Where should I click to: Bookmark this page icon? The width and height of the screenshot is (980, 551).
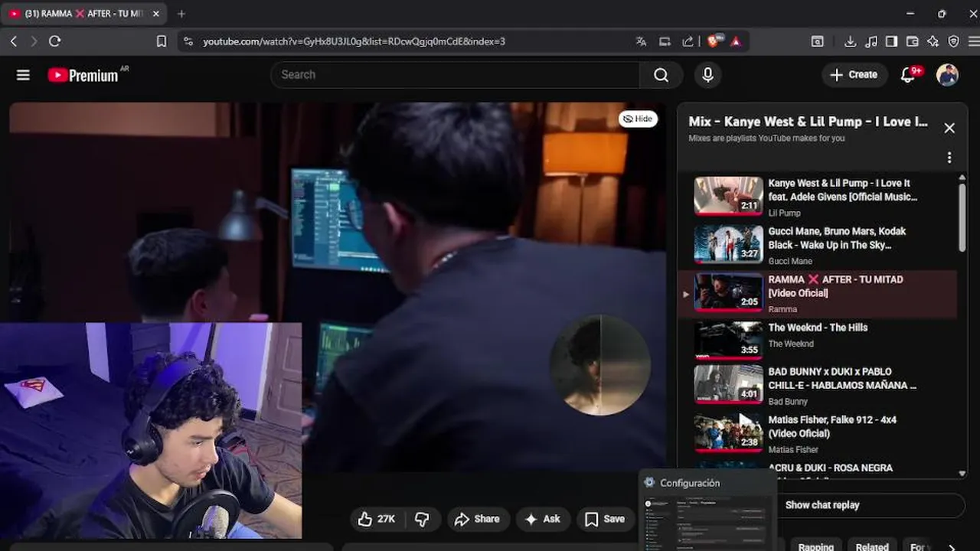click(162, 41)
